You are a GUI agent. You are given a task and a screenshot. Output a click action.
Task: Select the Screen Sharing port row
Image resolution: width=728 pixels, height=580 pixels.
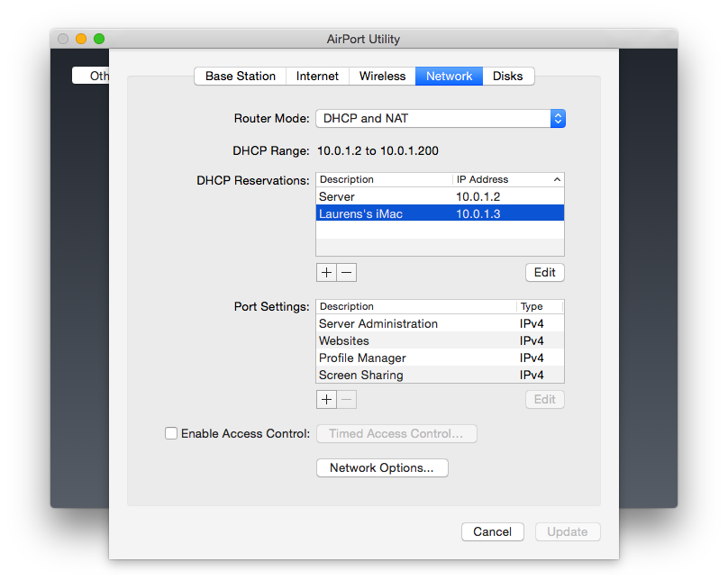[441, 375]
